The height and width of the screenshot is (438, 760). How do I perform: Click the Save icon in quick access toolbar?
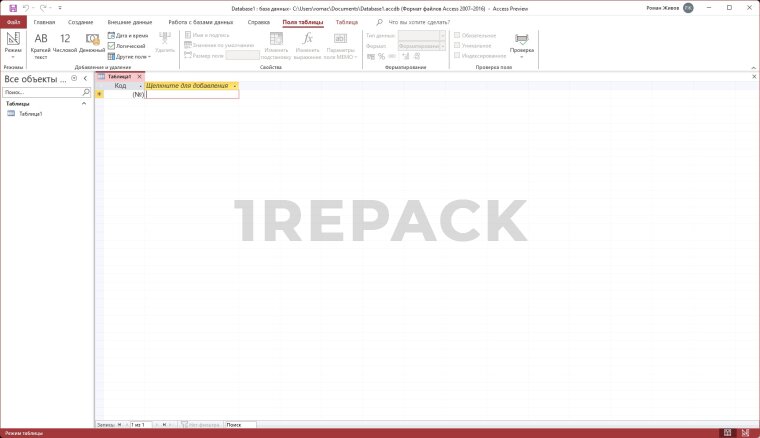(13, 7)
